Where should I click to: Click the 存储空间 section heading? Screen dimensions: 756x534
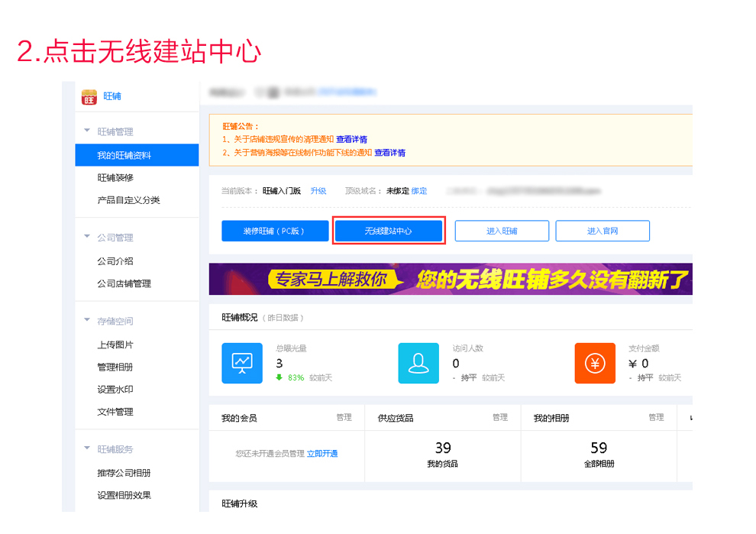(115, 321)
